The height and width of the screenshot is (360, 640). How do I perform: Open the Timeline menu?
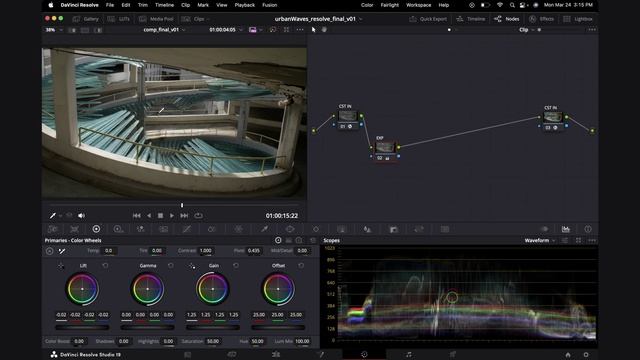[164, 5]
